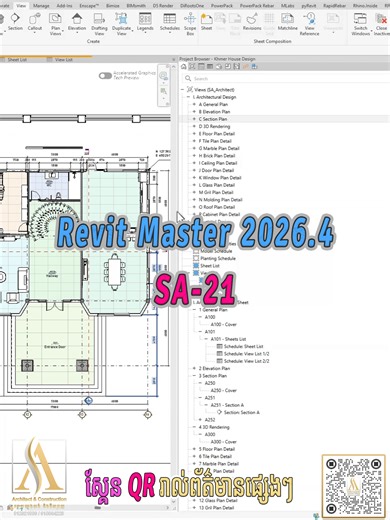Screen dimensions: 390x520
Task: Select A251 - Section A sheet
Action: coord(227,405)
